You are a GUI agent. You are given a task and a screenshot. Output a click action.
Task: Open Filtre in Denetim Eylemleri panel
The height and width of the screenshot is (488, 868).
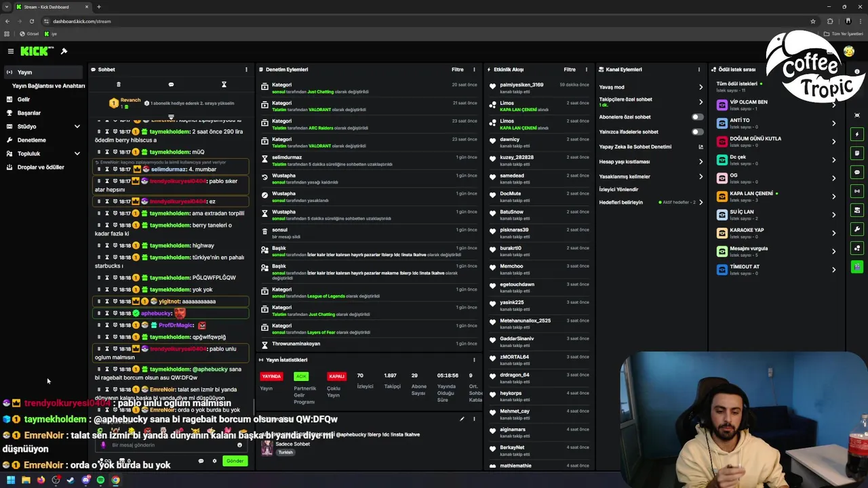click(458, 69)
